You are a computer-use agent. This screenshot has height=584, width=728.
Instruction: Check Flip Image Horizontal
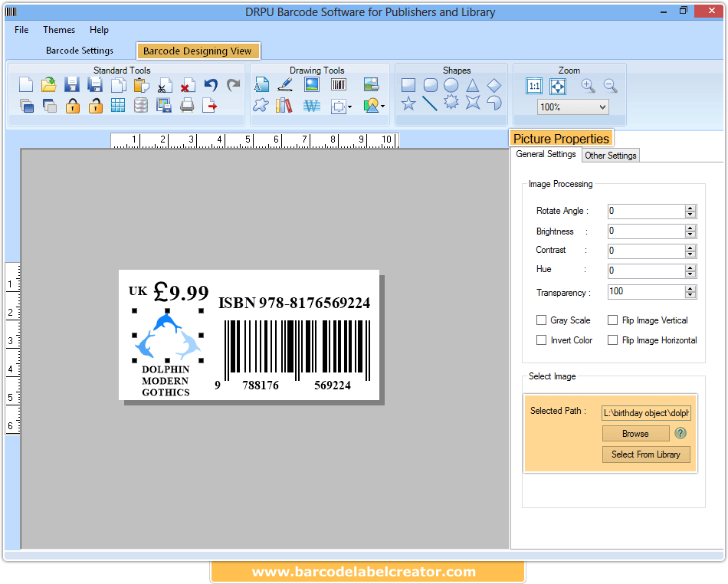point(612,340)
